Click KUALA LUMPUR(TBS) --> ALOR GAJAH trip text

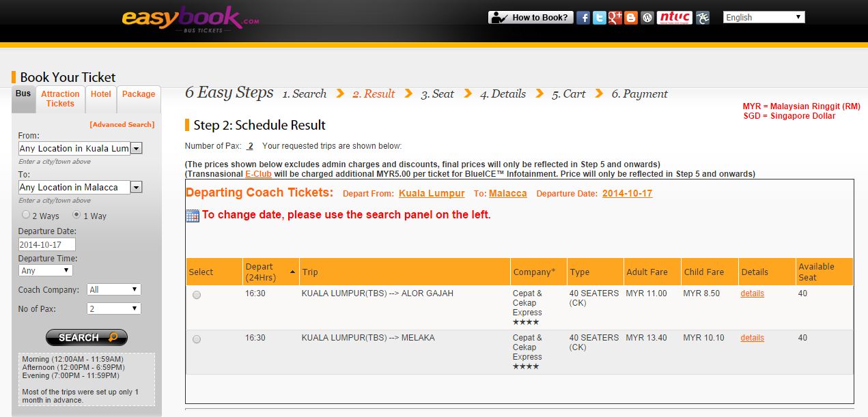[x=378, y=293]
